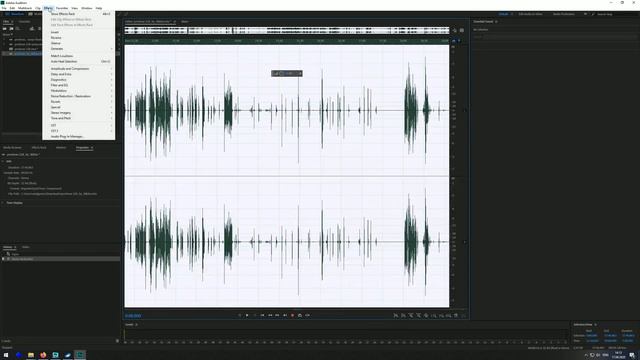
Task: Move playhead to previous marker
Action: (262, 315)
